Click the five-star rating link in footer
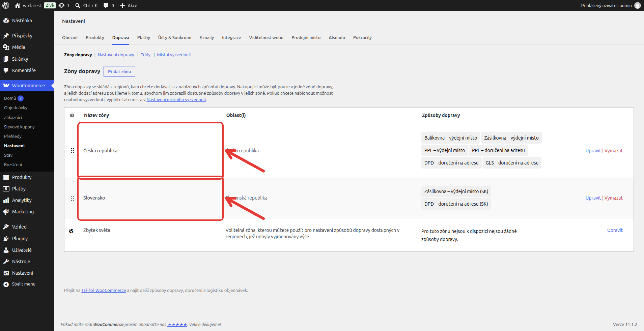The image size is (644, 331). pyautogui.click(x=177, y=325)
